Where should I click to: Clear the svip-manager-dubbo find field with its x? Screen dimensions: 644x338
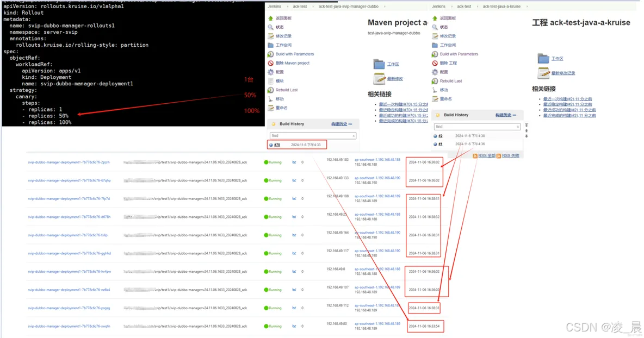coord(353,136)
